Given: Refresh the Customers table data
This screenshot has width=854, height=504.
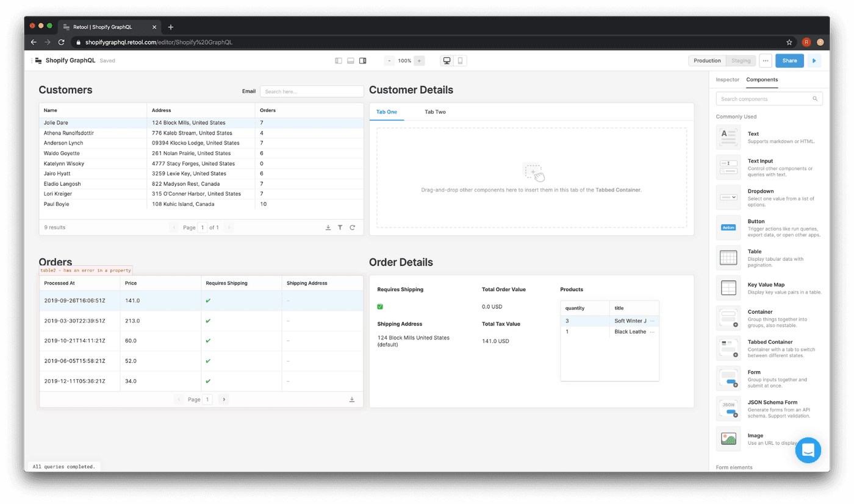Looking at the screenshot, I should coord(353,227).
